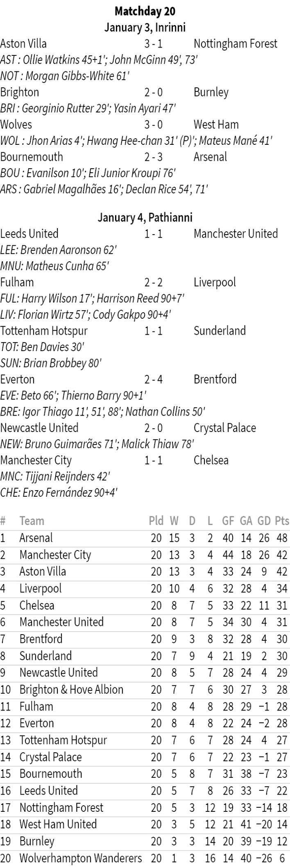This screenshot has height=868, width=290.
Task: Click the Team column header
Action: [32, 521]
